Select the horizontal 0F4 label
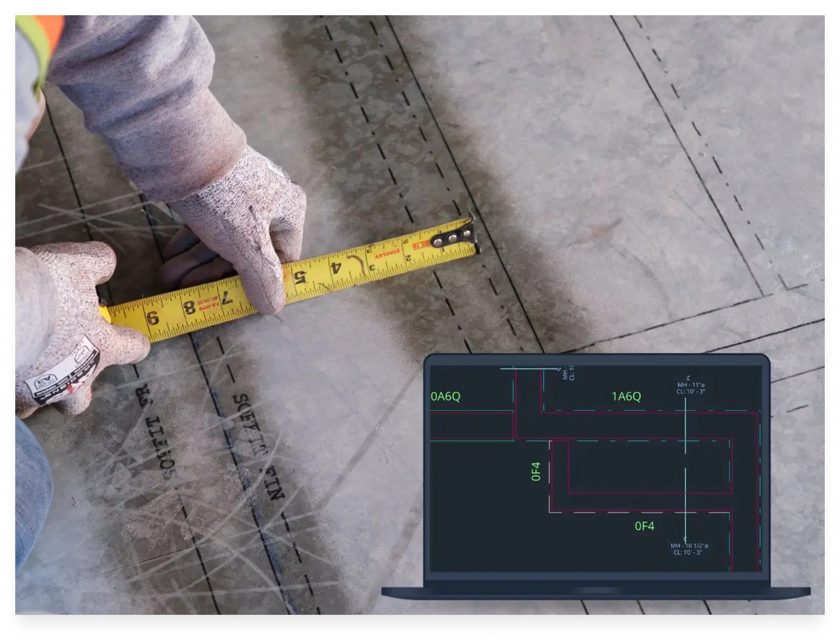The width and height of the screenshot is (840, 640). pyautogui.click(x=644, y=526)
